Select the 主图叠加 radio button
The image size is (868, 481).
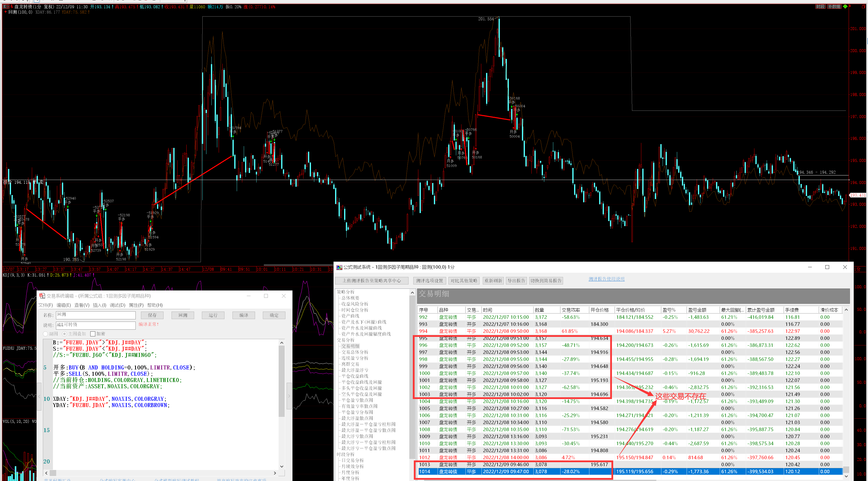click(65, 334)
